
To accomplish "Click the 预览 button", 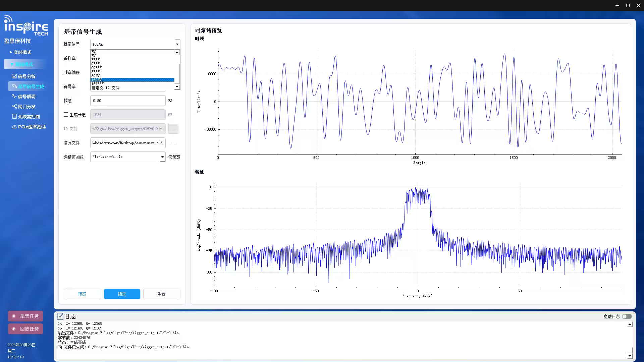I will [x=82, y=294].
